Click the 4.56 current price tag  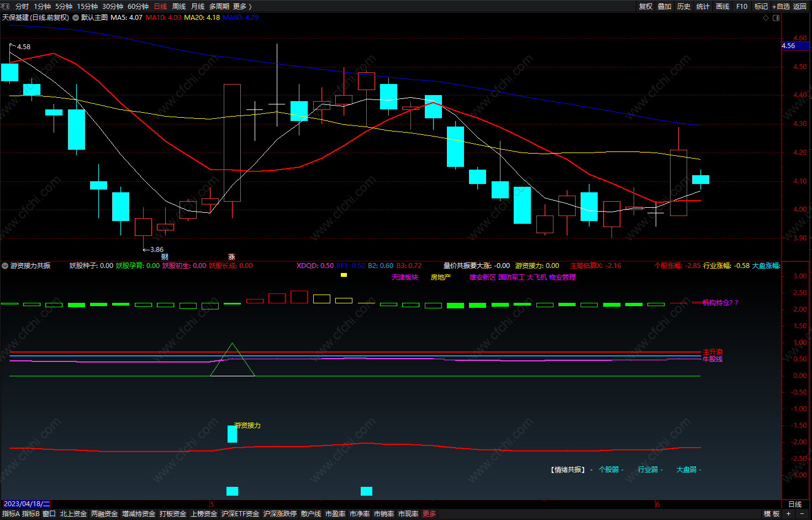tap(795, 46)
